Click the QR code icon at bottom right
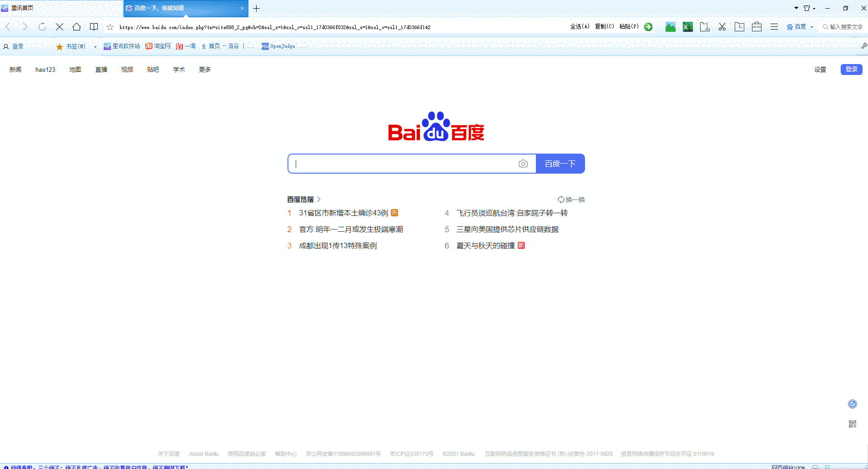Viewport: 868px width, 469px height. 852,424
